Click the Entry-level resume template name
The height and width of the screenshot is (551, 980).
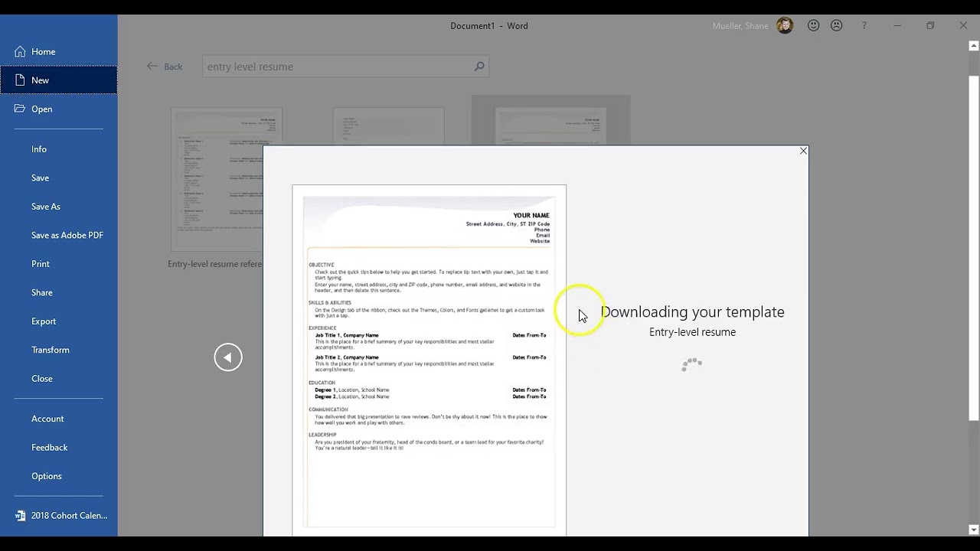[x=692, y=332]
